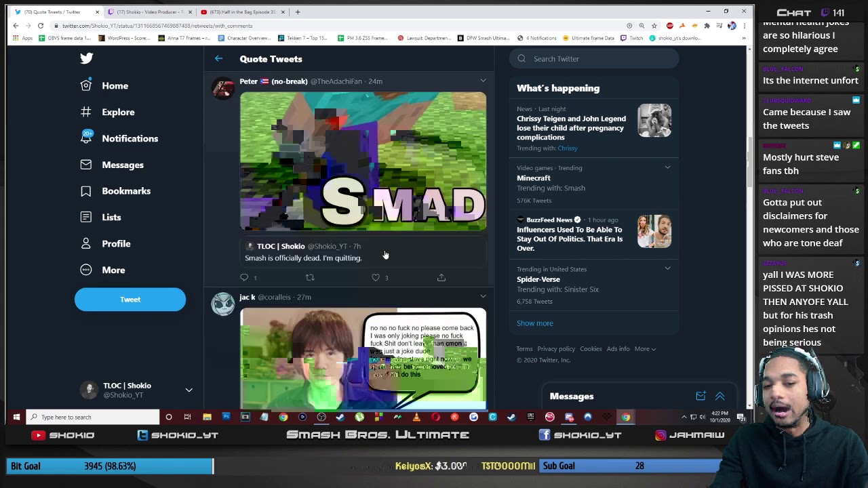Open the Ultimate Frame Data bookmark
The width and height of the screenshot is (868, 488).
pyautogui.click(x=588, y=38)
